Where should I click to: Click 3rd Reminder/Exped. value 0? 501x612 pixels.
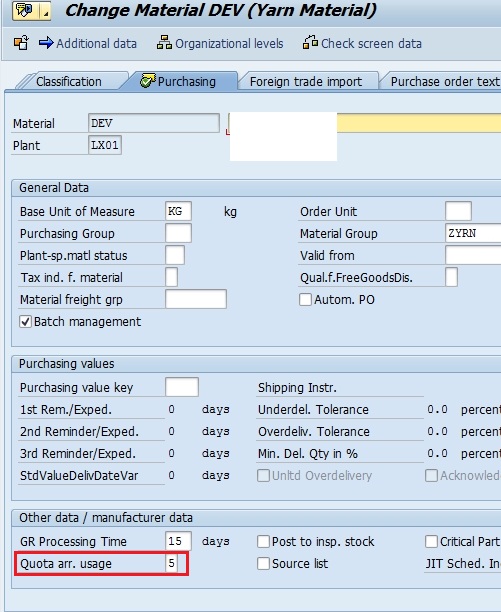click(x=172, y=454)
